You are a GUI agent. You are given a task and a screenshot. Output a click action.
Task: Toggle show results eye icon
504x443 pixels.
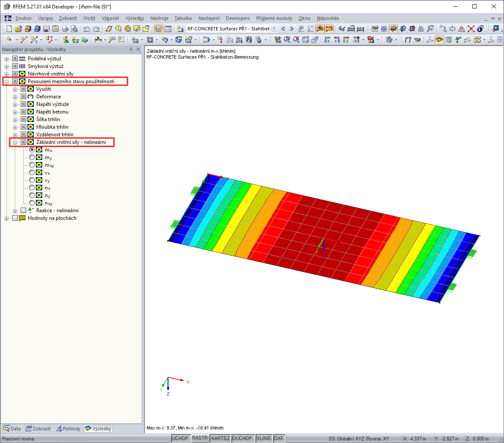point(320,29)
